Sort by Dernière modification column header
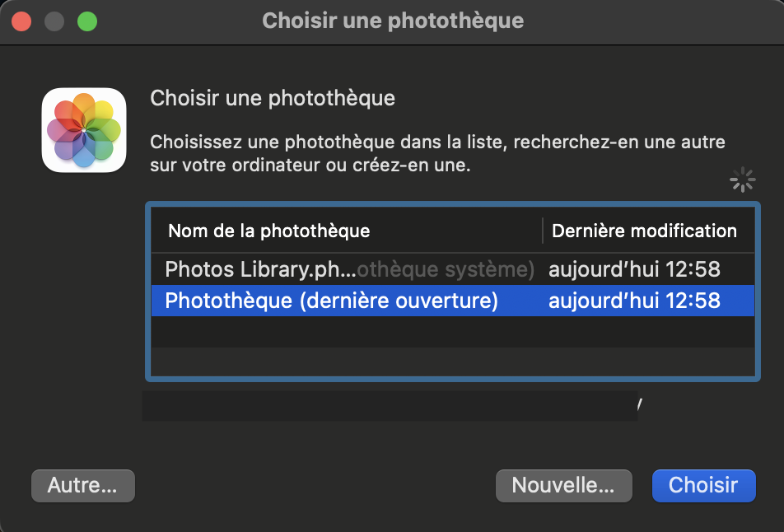The height and width of the screenshot is (532, 784). (644, 231)
